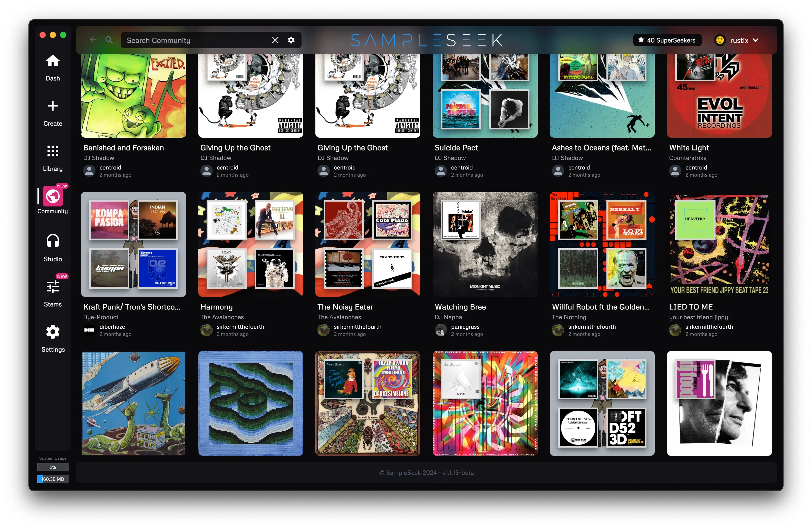The image size is (812, 529).
Task: Click centroid avatar under Ashes to Oceans
Action: (x=558, y=171)
